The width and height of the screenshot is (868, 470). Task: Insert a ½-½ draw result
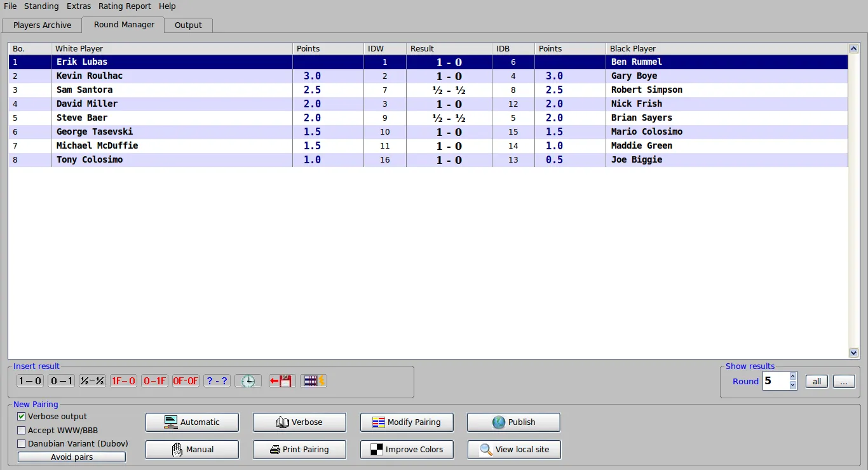click(92, 381)
